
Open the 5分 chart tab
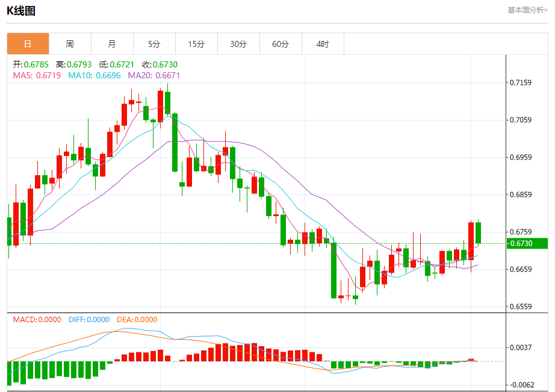[x=154, y=44]
